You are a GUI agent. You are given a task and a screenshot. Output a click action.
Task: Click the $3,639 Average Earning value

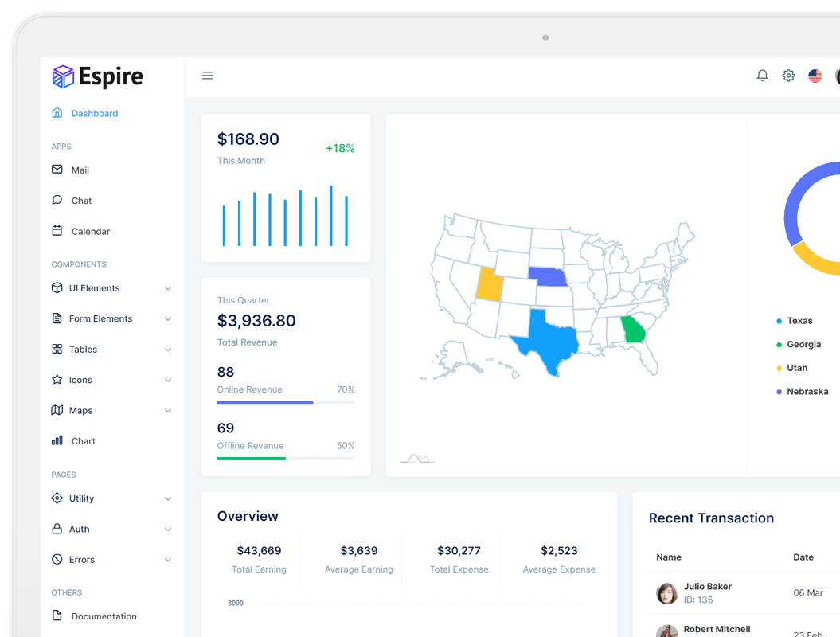359,551
